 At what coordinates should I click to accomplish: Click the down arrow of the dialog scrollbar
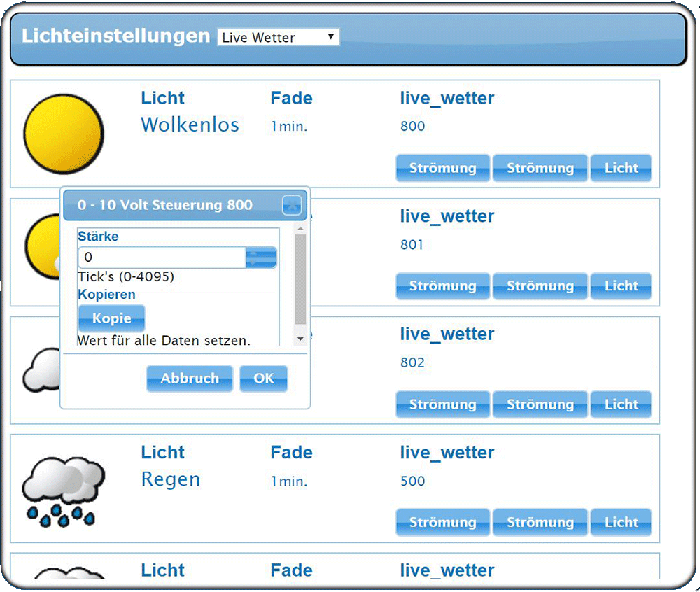[x=301, y=338]
